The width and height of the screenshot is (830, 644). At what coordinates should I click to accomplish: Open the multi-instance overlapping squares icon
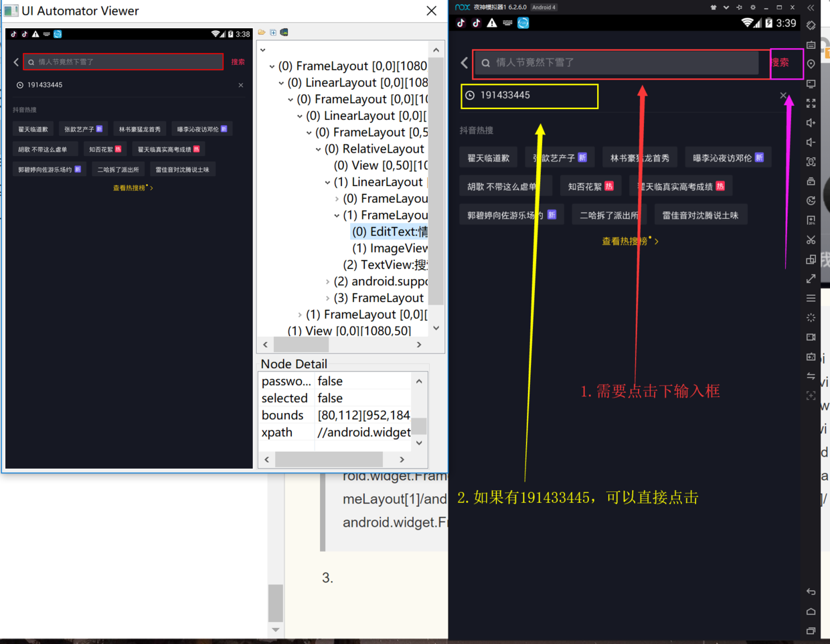(811, 259)
